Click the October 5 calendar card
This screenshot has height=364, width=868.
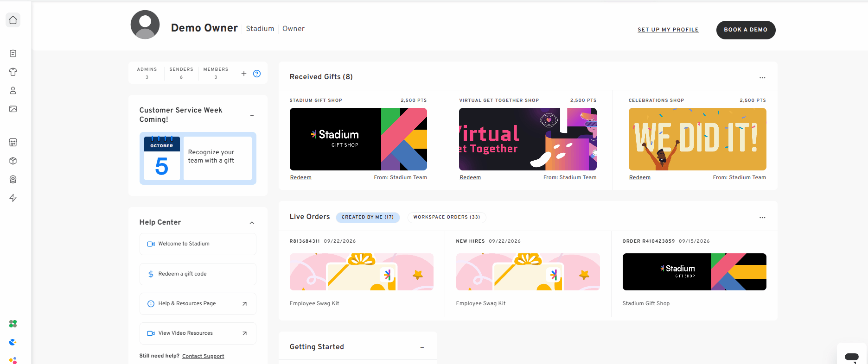click(x=198, y=158)
